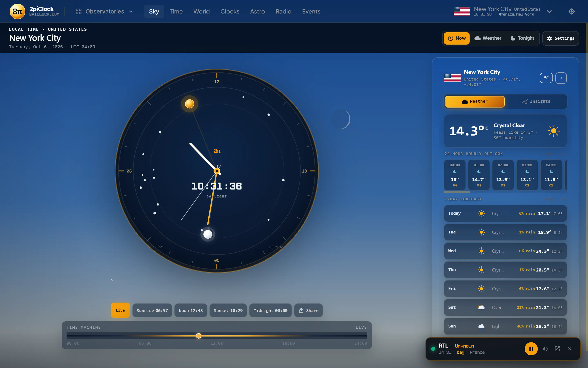The width and height of the screenshot is (588, 368).
Task: Go to the World tab
Action: point(202,11)
